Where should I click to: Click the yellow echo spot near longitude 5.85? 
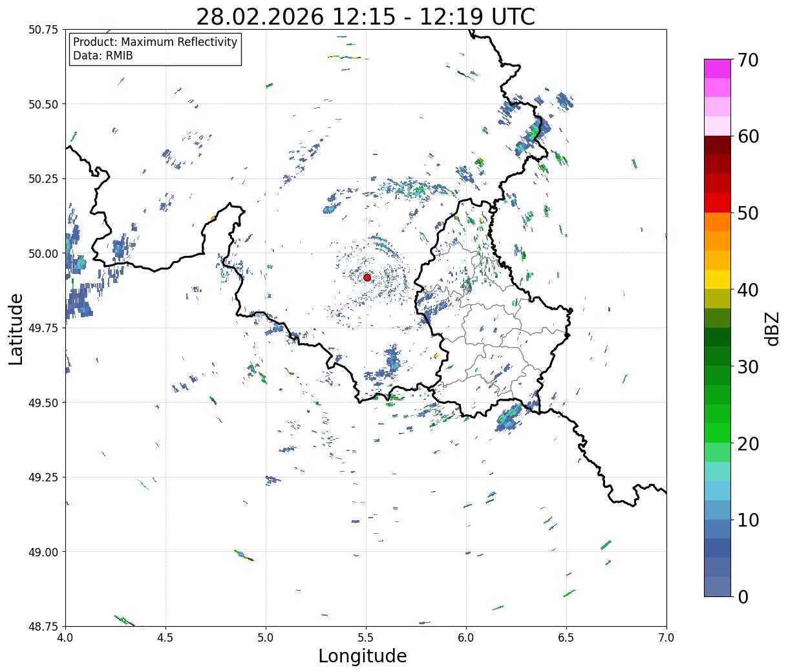point(436,355)
